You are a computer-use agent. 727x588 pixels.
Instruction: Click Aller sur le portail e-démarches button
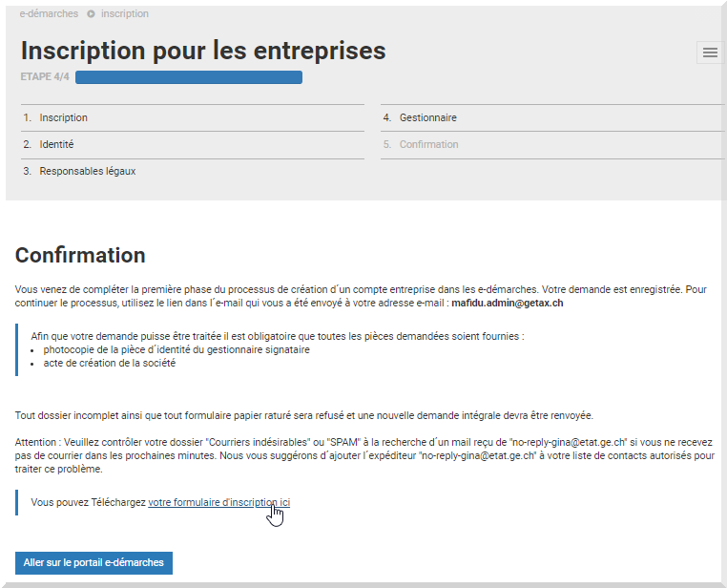pos(93,562)
